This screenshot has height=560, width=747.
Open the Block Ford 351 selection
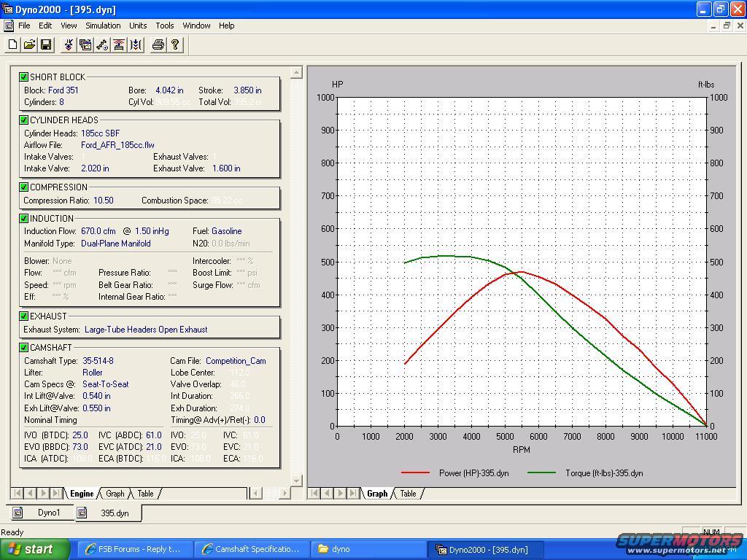(63, 90)
